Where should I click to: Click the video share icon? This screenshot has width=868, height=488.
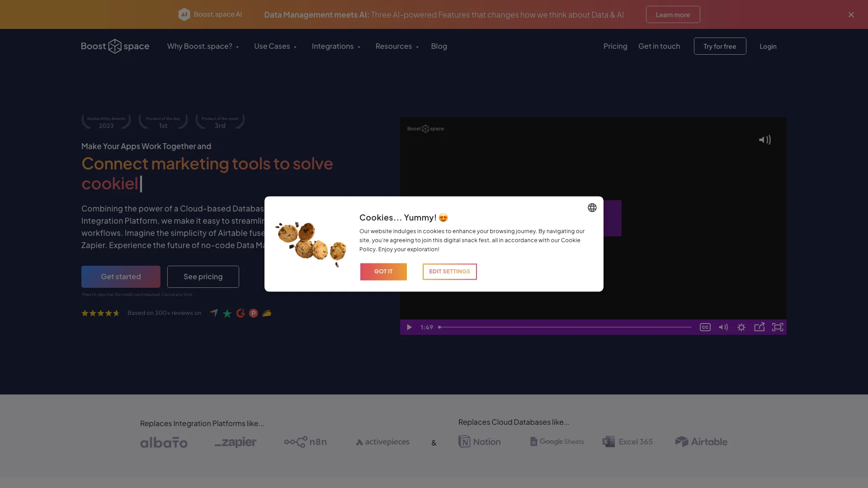(759, 327)
